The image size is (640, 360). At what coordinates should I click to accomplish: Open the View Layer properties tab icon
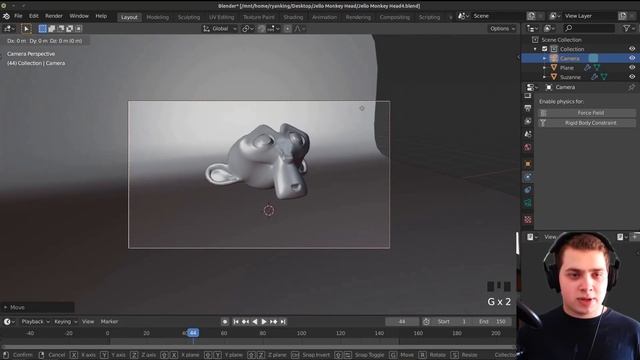pyautogui.click(x=528, y=121)
